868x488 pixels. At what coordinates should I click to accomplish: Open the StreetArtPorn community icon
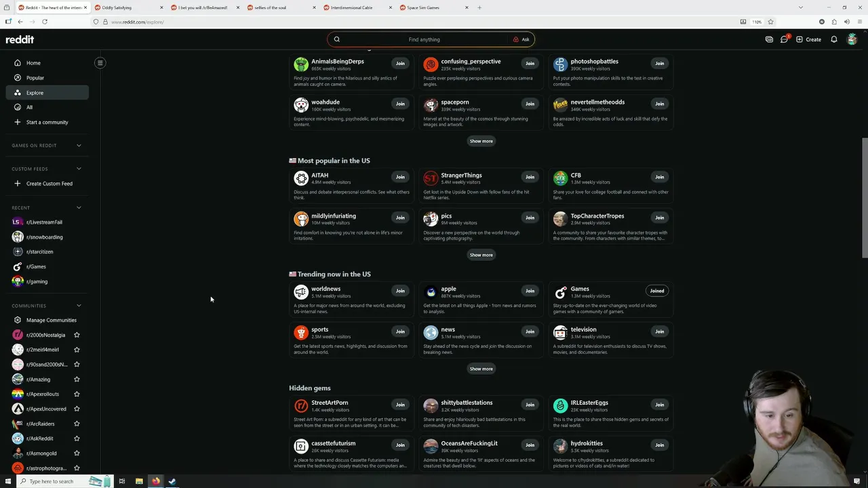click(x=301, y=406)
